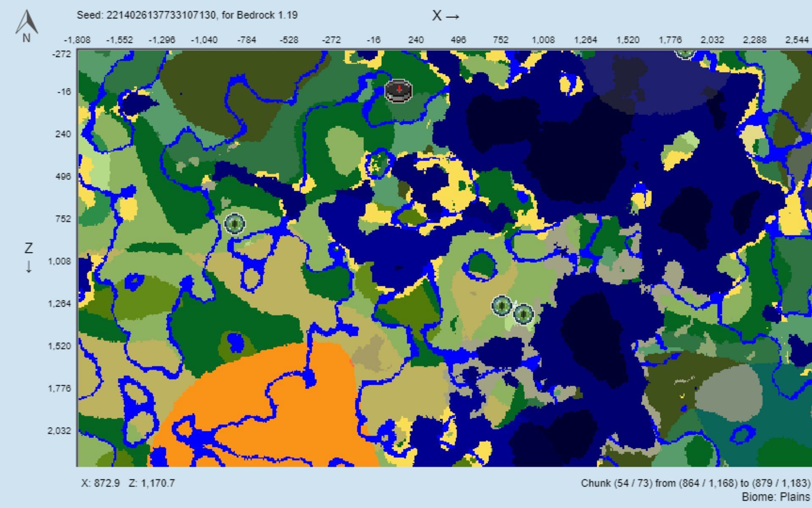Click the X axis tick label 240
This screenshot has height=508, width=812.
click(416, 40)
